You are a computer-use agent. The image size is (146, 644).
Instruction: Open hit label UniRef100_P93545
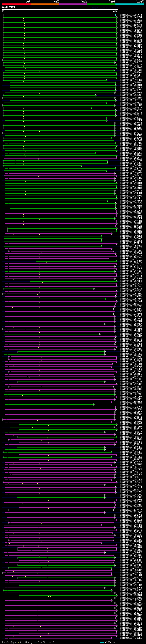point(131,30)
